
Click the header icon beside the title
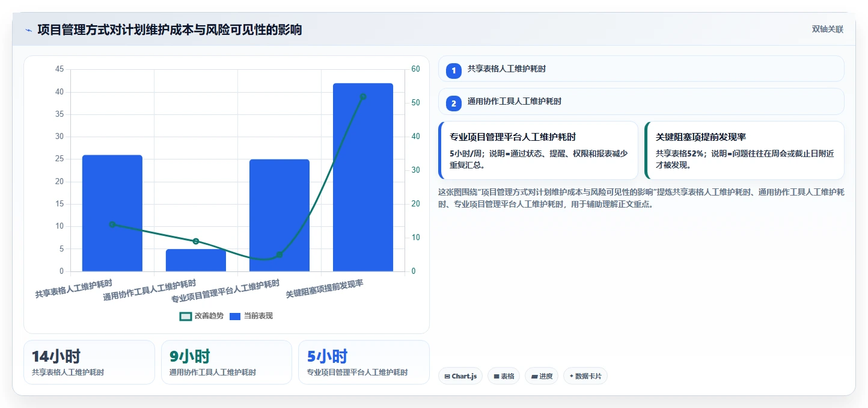29,29
